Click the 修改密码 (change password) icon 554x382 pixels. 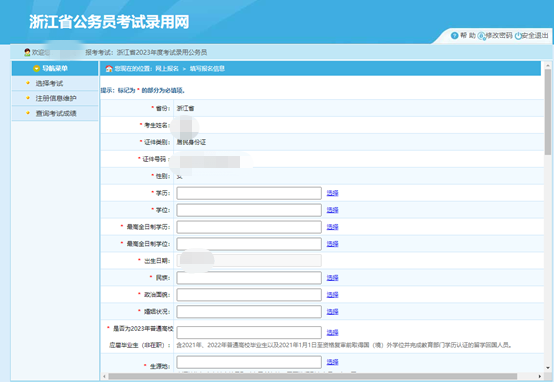click(x=482, y=36)
